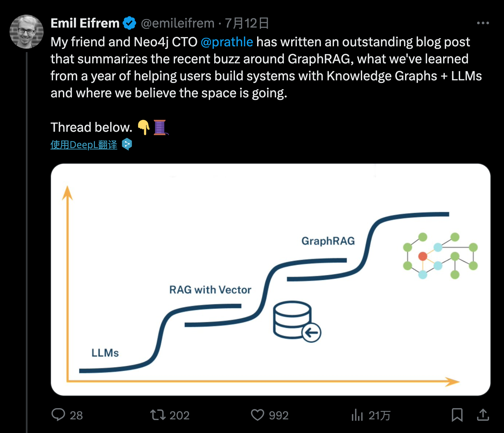Click the Emil Eifrem display name

(x=85, y=23)
